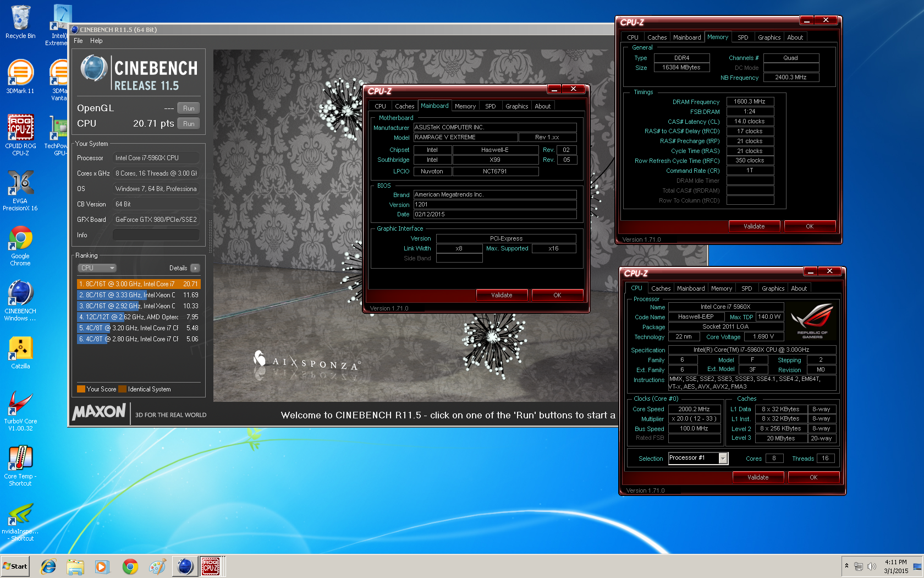Image resolution: width=924 pixels, height=578 pixels.
Task: Click Validate in the bottom CPU-Z window
Action: click(x=758, y=477)
